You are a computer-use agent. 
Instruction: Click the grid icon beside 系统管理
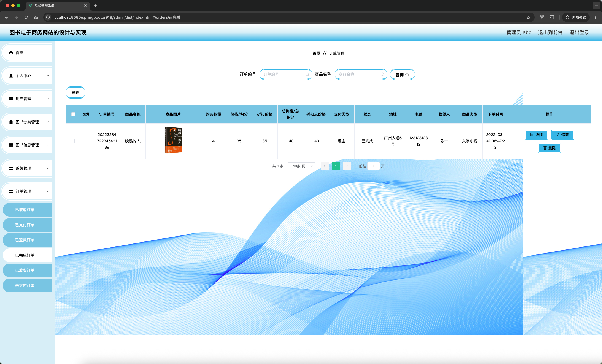[x=11, y=168]
